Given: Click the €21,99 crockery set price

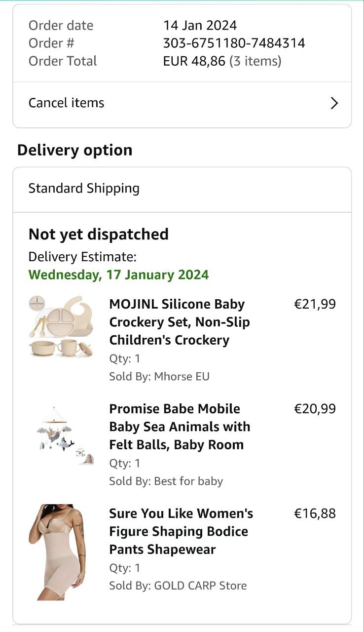Looking at the screenshot, I should click(315, 304).
